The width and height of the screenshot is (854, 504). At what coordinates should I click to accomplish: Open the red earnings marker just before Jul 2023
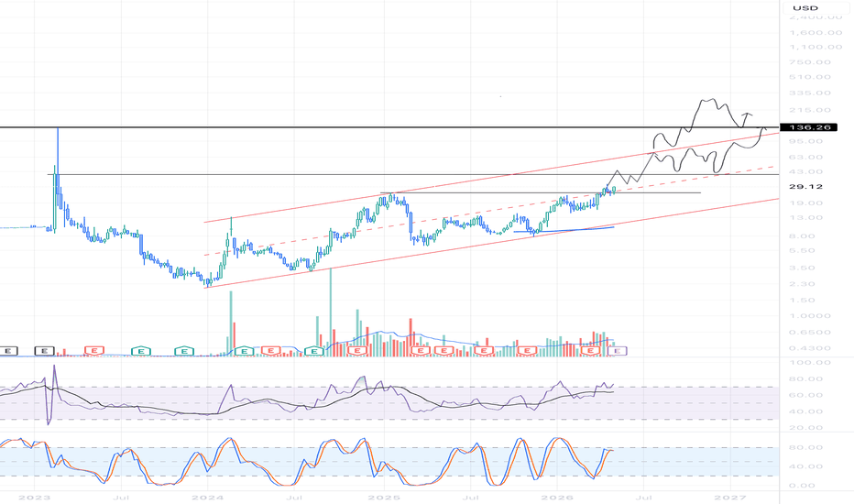coord(94,350)
